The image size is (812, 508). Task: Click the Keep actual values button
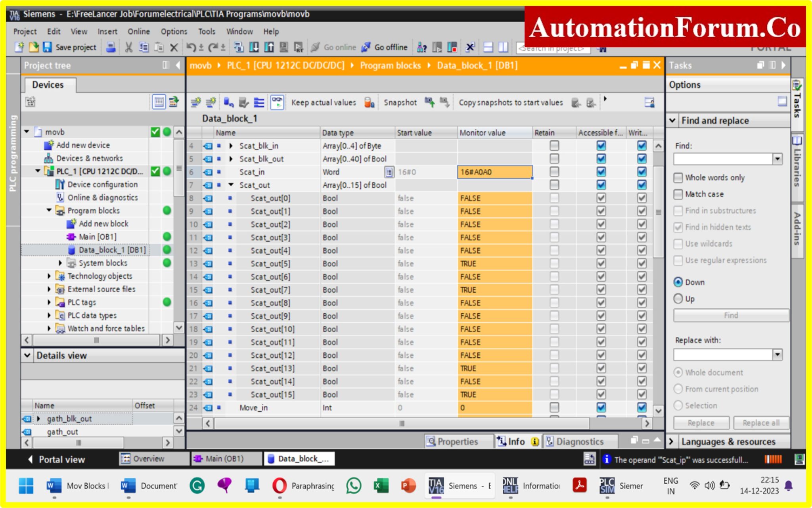point(323,102)
